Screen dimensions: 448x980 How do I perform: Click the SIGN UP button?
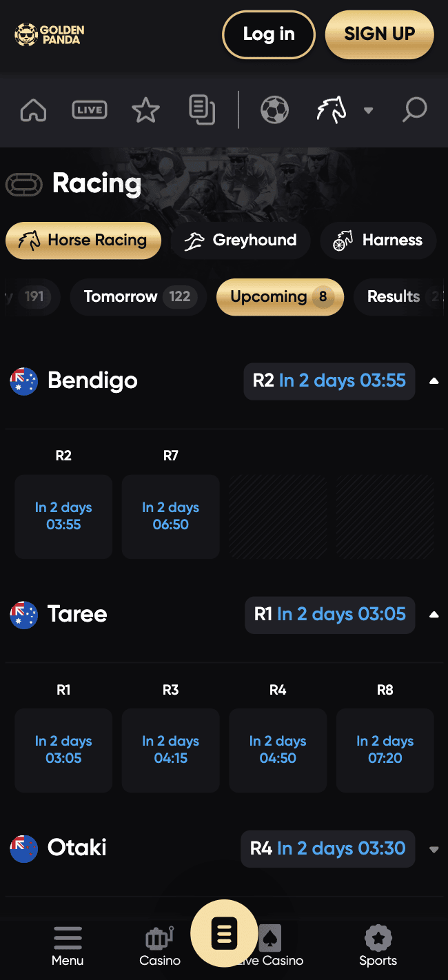click(x=380, y=34)
